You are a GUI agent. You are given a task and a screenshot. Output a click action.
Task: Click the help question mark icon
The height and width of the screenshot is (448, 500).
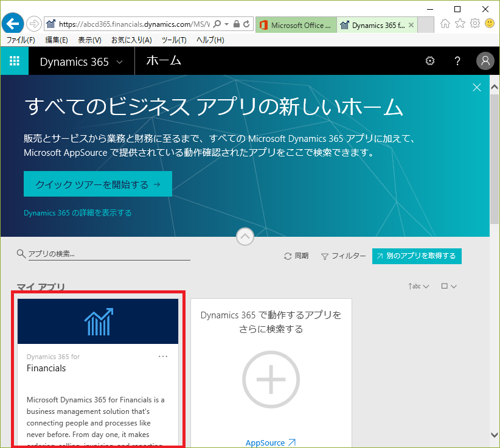(457, 61)
